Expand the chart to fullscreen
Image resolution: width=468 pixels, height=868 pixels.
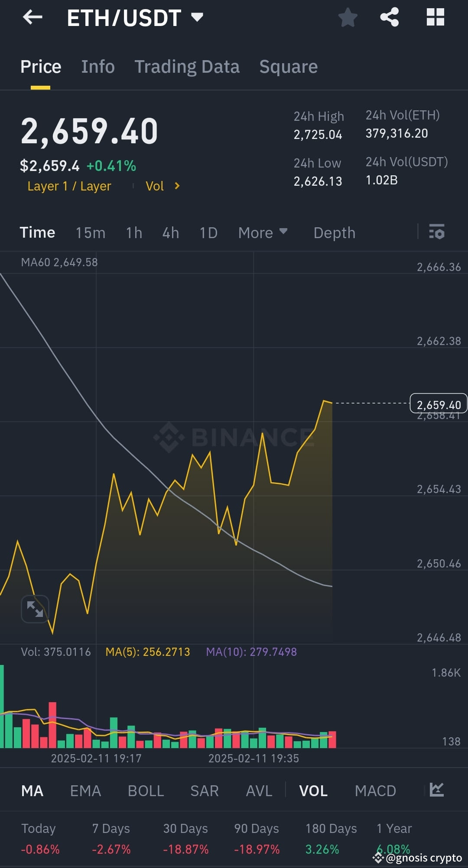(35, 609)
